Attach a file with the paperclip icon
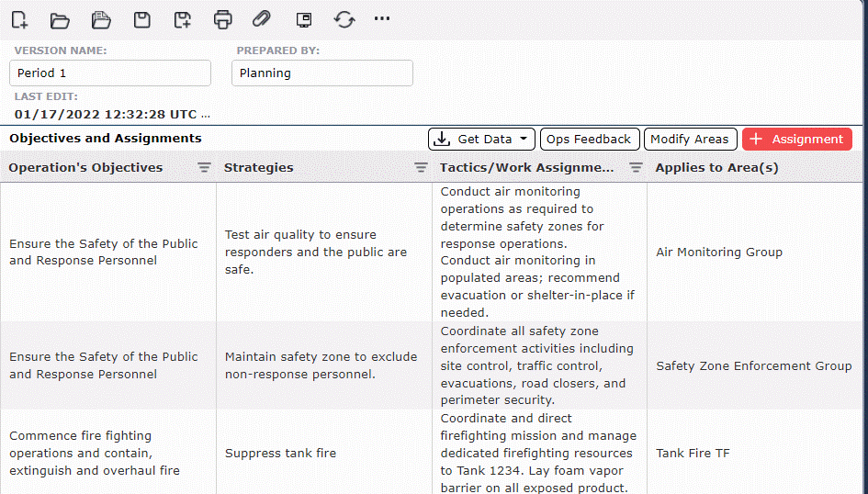 pyautogui.click(x=261, y=19)
